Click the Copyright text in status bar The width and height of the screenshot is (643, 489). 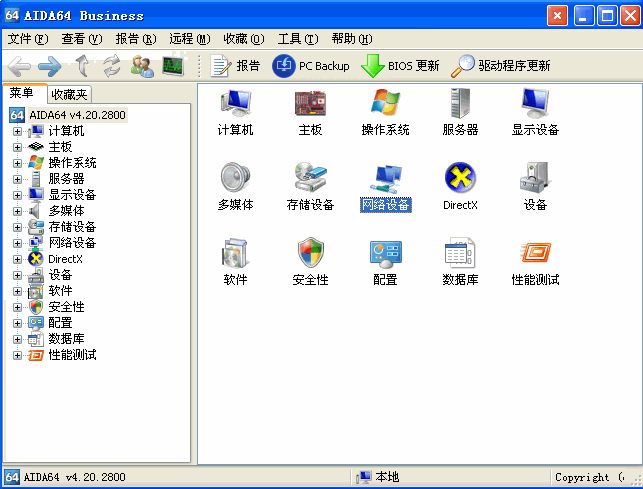(x=590, y=477)
